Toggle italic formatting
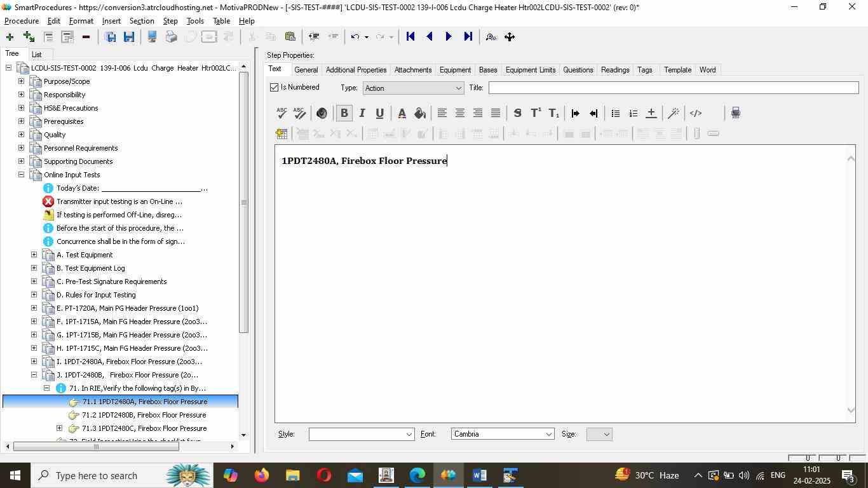This screenshot has width=868, height=488. 362,113
